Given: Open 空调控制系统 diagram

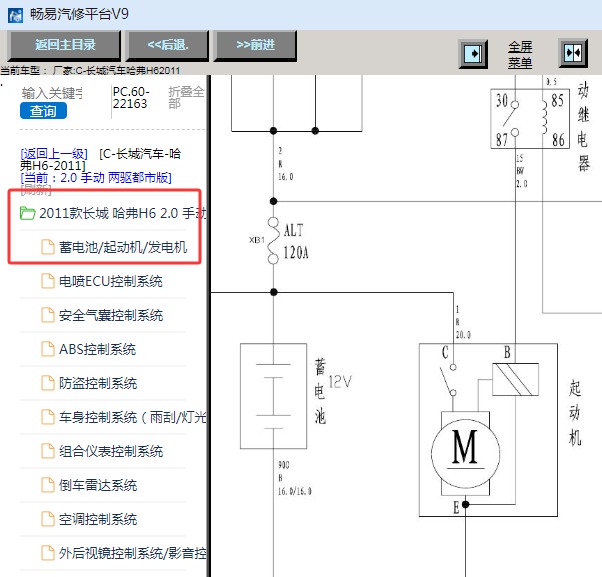Looking at the screenshot, I should (x=98, y=519).
